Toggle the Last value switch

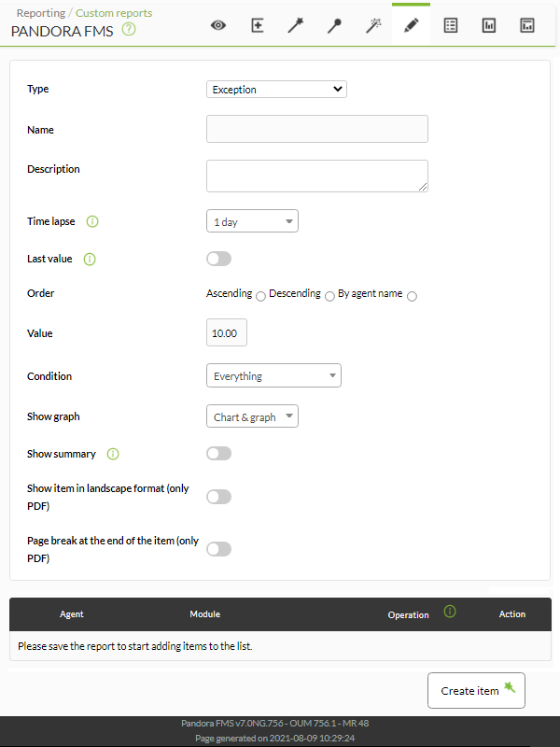click(219, 259)
